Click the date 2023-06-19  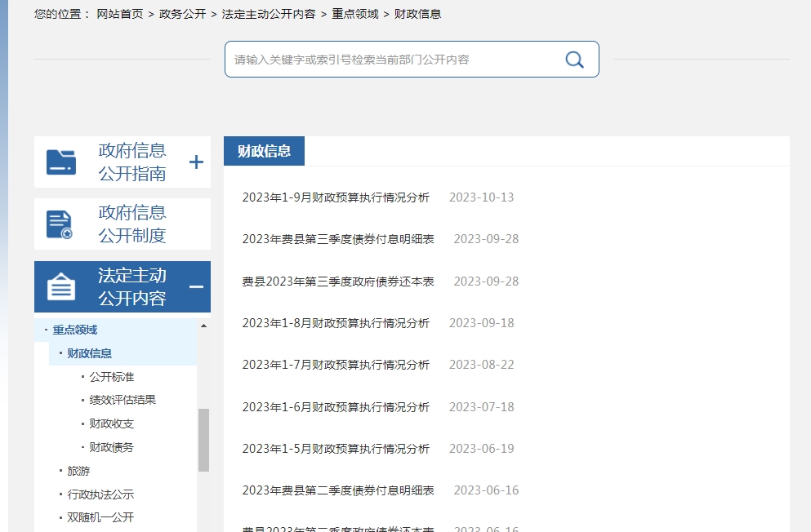click(482, 449)
